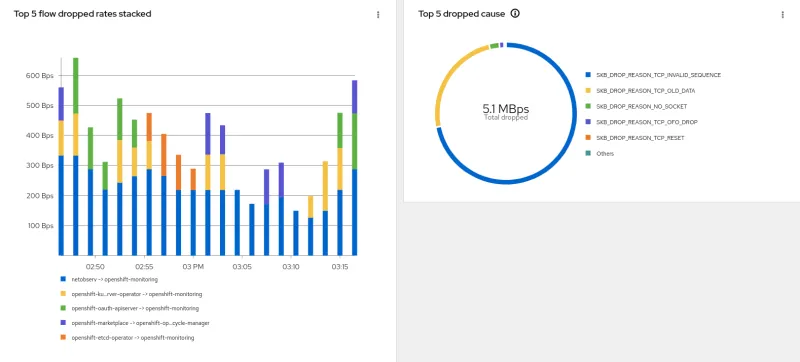Click Top 5 flow dropped rates stacked title
Image resolution: width=800 pixels, height=362 pixels.
pos(82,14)
